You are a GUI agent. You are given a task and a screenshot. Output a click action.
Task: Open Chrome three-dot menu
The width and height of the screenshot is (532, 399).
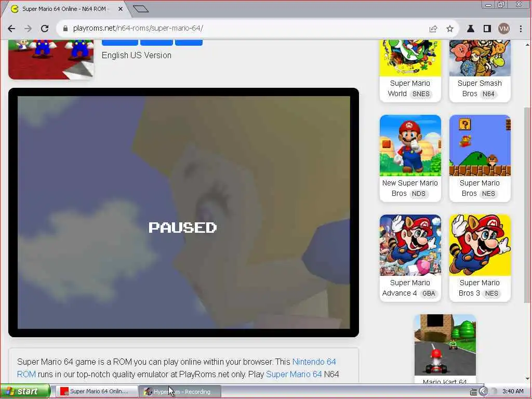click(x=521, y=29)
